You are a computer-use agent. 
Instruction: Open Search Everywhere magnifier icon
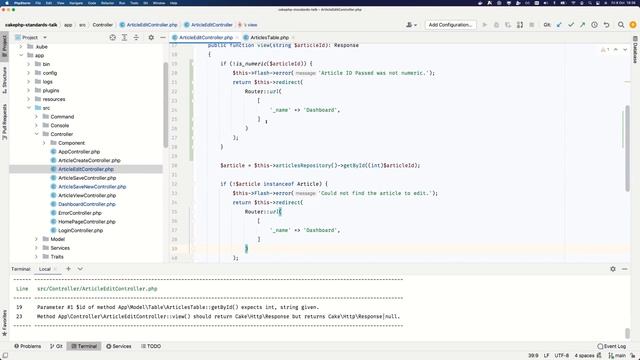click(621, 25)
